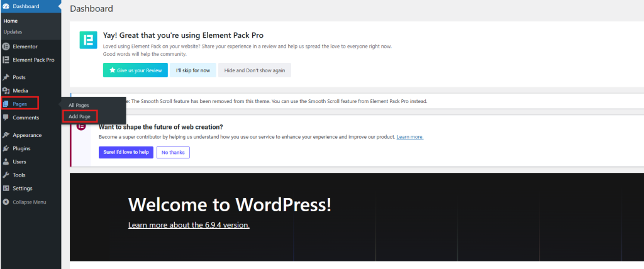Click the Elementor icon in sidebar

coord(6,47)
